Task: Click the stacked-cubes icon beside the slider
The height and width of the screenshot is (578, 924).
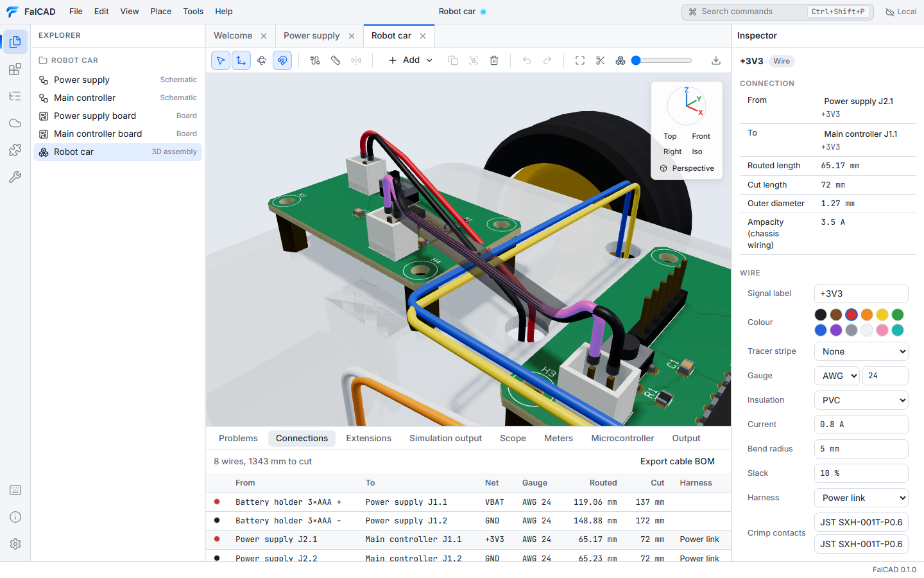Action: pyautogui.click(x=620, y=60)
